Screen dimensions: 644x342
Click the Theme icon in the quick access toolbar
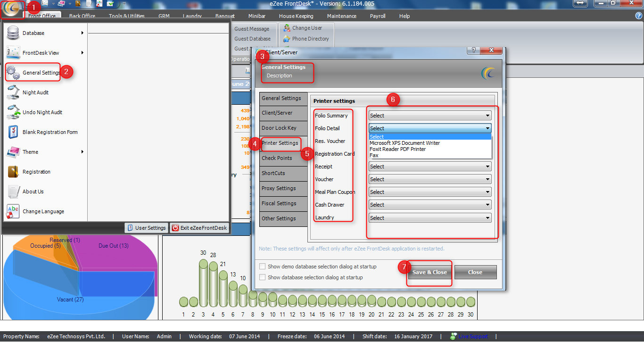(62, 3)
